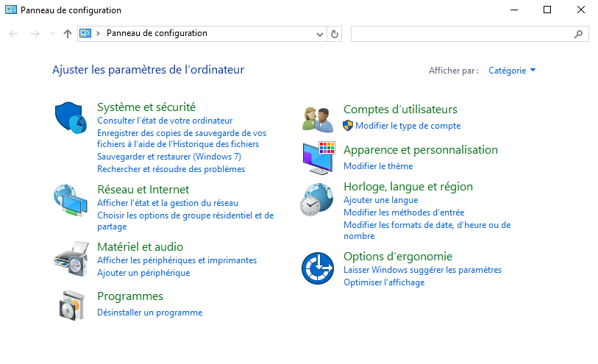Open the Comptes d'utilisateurs people icon

pos(318,120)
